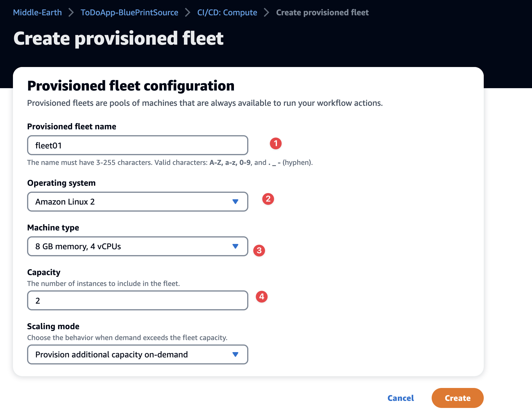The width and height of the screenshot is (532, 415).
Task: Click the Operating system dropdown arrow
Action: click(235, 202)
